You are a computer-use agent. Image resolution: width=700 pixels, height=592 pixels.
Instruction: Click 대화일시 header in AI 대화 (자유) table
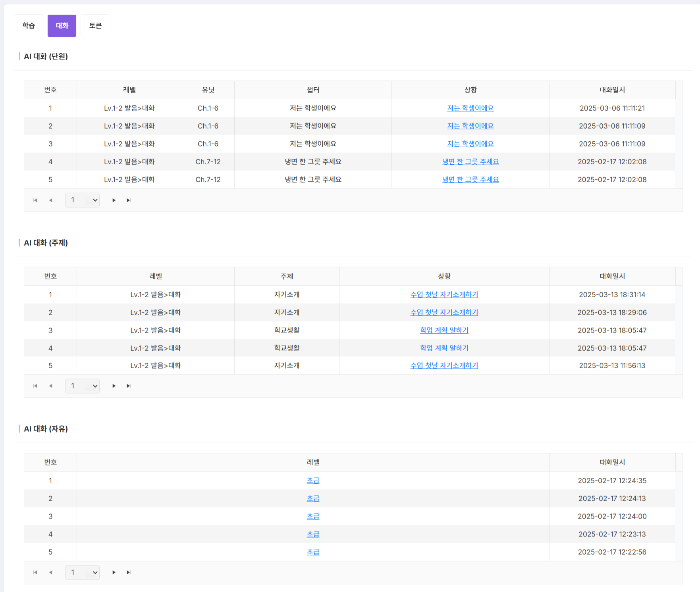[612, 463]
